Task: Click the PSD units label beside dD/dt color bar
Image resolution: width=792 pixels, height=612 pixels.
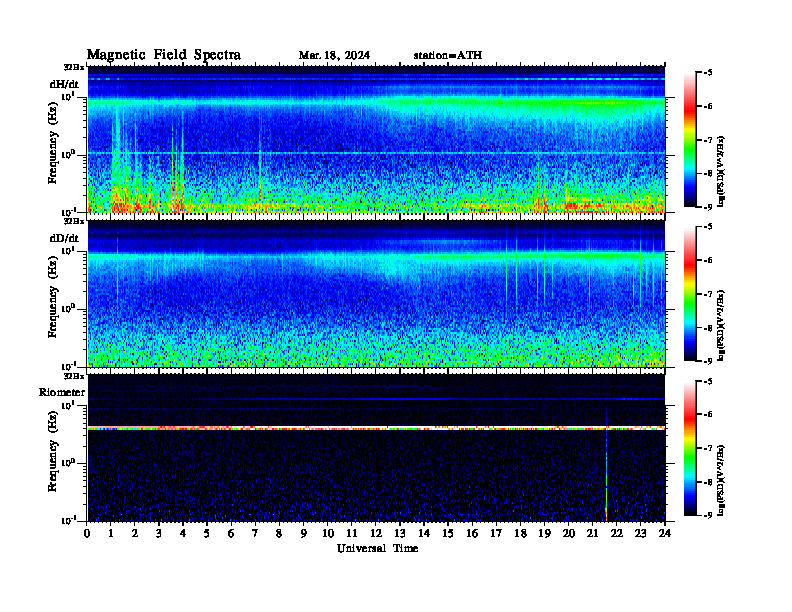Action: click(x=721, y=326)
